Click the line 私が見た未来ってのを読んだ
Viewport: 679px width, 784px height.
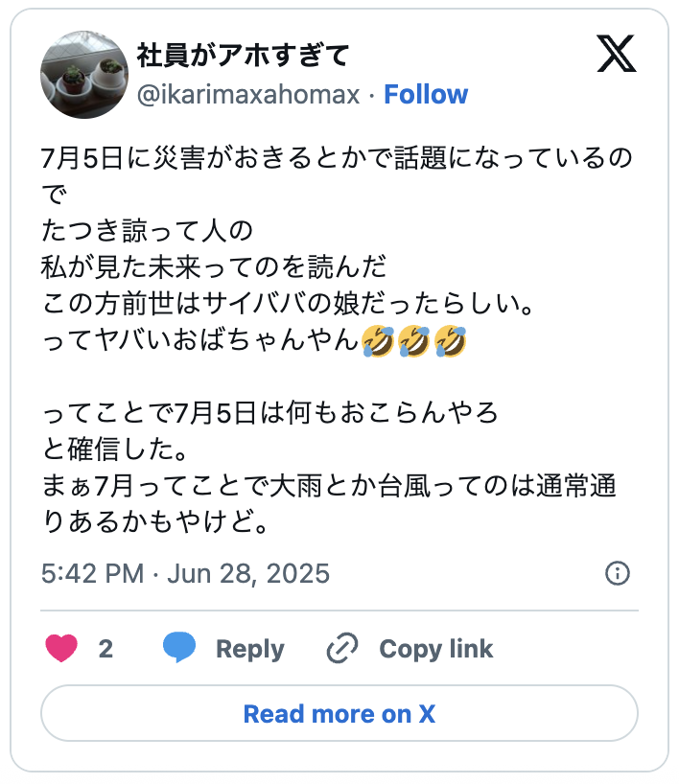(213, 267)
